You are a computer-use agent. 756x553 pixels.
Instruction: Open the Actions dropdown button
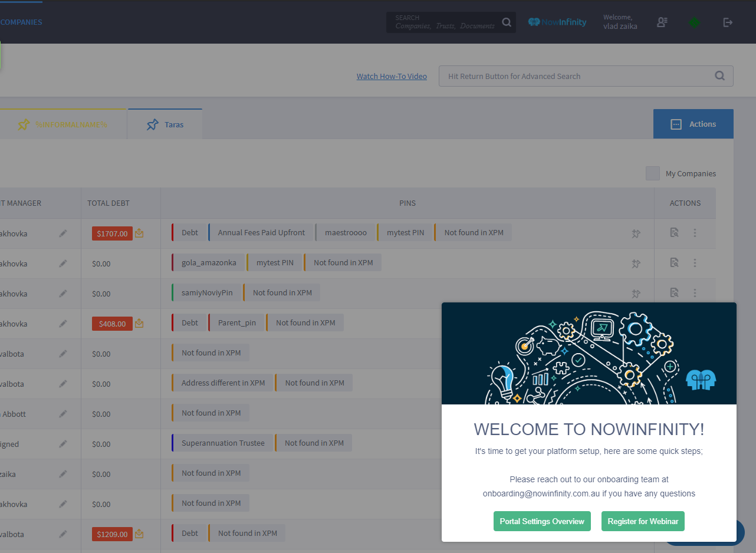click(693, 124)
